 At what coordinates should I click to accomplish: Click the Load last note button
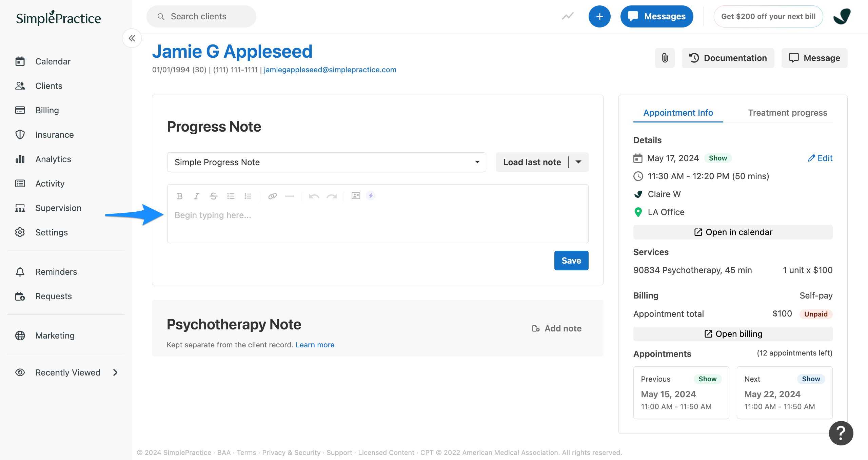click(x=532, y=162)
